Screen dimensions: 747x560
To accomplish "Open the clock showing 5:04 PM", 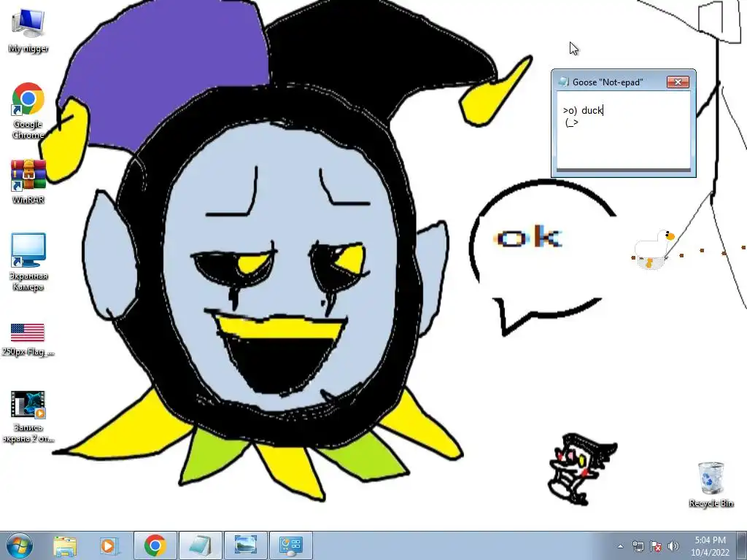I will tap(710, 546).
